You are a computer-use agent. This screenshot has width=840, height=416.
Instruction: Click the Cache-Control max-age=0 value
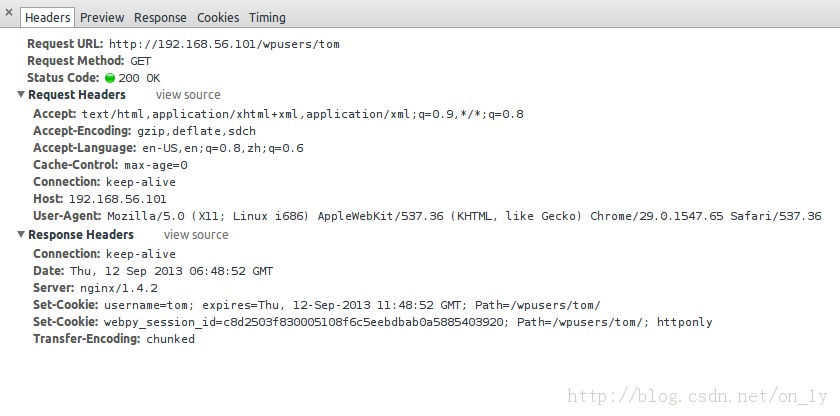[155, 165]
